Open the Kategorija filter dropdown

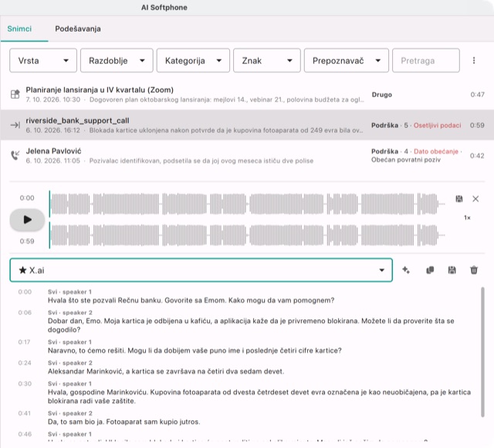193,60
